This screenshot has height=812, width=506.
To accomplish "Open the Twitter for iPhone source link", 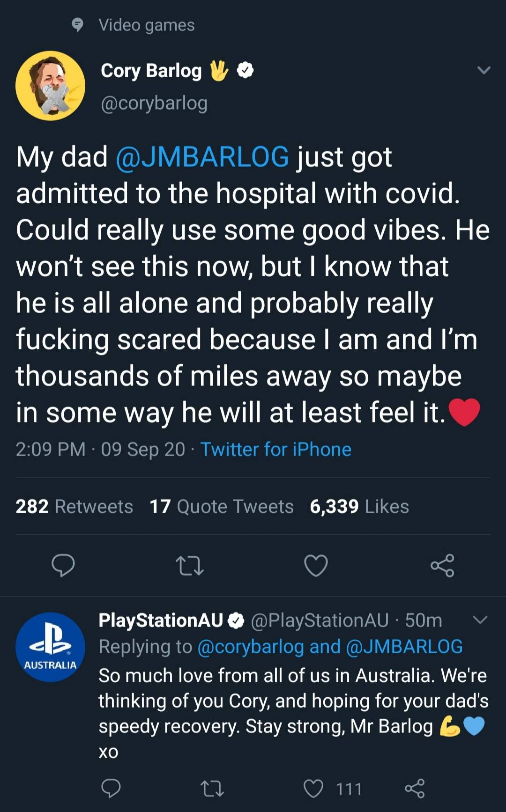I will 275,450.
